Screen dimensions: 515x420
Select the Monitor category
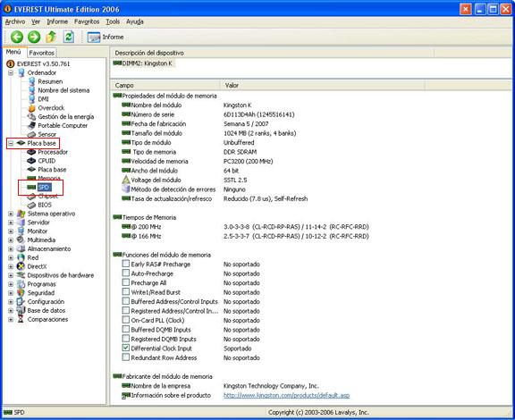tap(38, 231)
